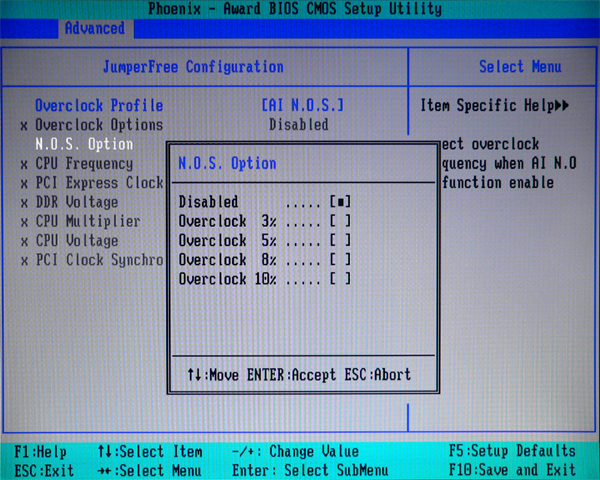This screenshot has height=480, width=600.
Task: Click the x marker beside PCI Clock Synchro
Action: click(24, 261)
